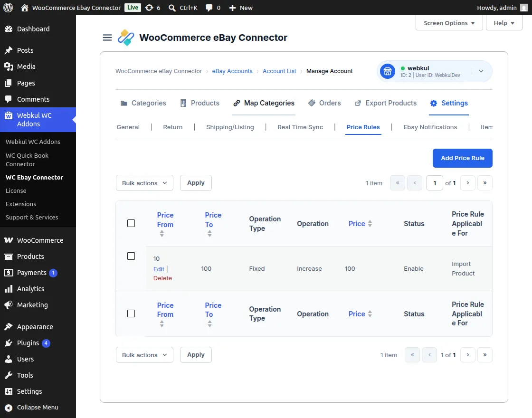Sort by the Price column in the footer row
This screenshot has width=532, height=418.
(x=361, y=314)
